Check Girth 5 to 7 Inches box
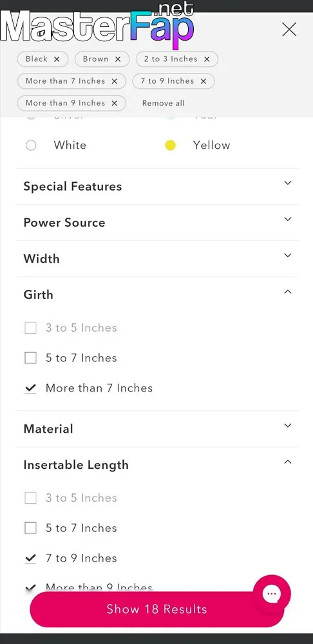 coord(31,357)
